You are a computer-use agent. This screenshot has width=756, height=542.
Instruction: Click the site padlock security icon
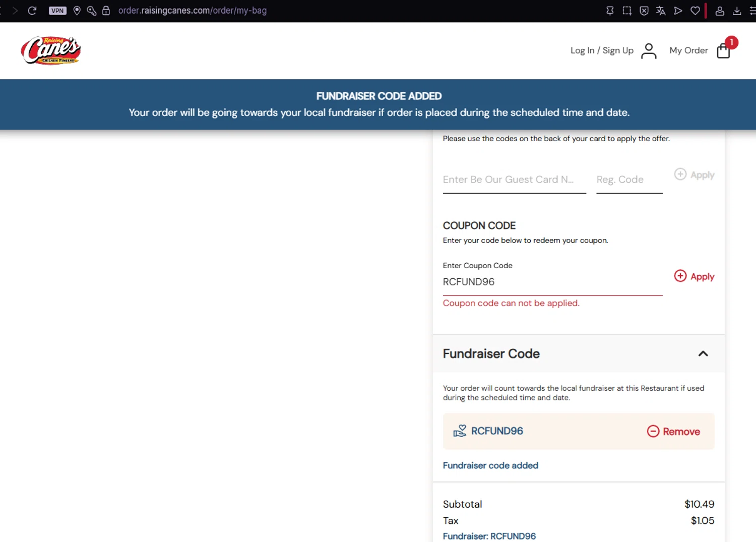point(106,11)
